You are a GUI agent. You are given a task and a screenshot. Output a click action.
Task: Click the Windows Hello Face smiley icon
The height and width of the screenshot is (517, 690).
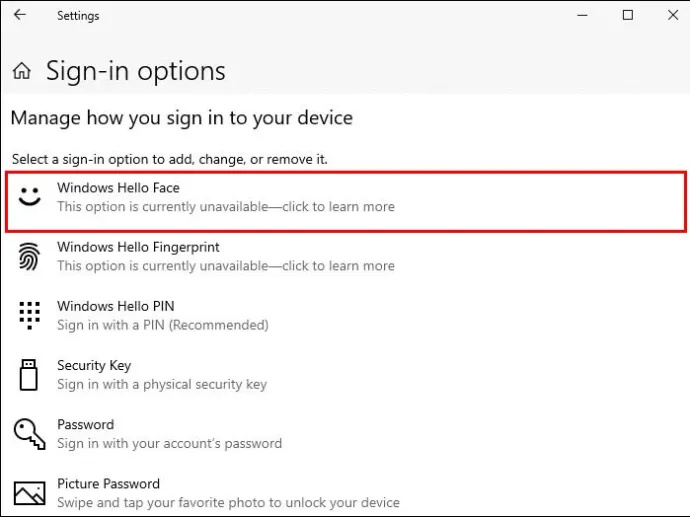[29, 197]
